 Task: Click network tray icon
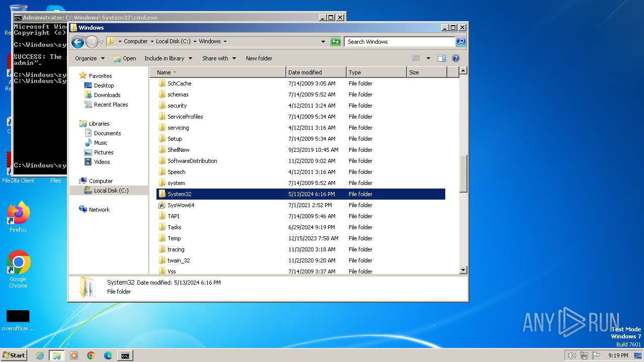click(x=584, y=355)
